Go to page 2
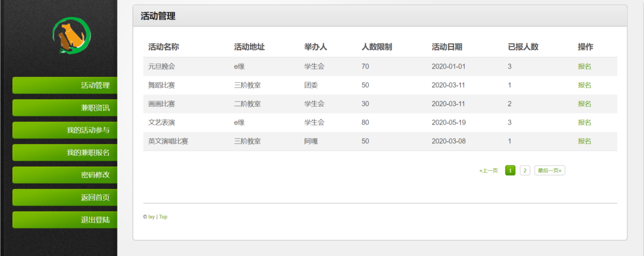Screen dimensions: 644x256 [525, 170]
